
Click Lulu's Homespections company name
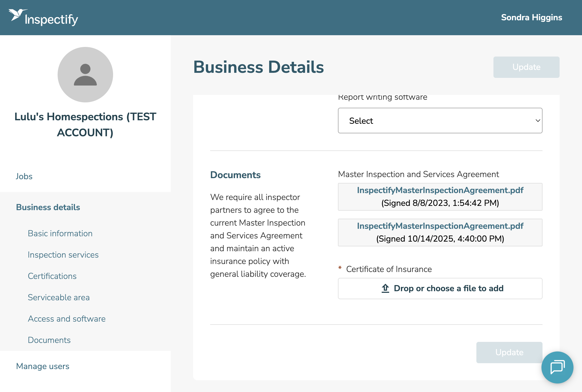pos(85,125)
